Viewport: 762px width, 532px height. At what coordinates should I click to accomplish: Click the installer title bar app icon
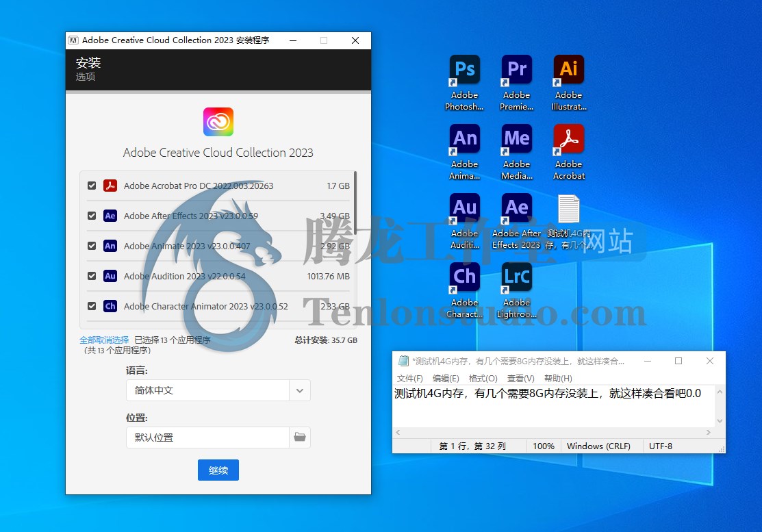pos(73,40)
